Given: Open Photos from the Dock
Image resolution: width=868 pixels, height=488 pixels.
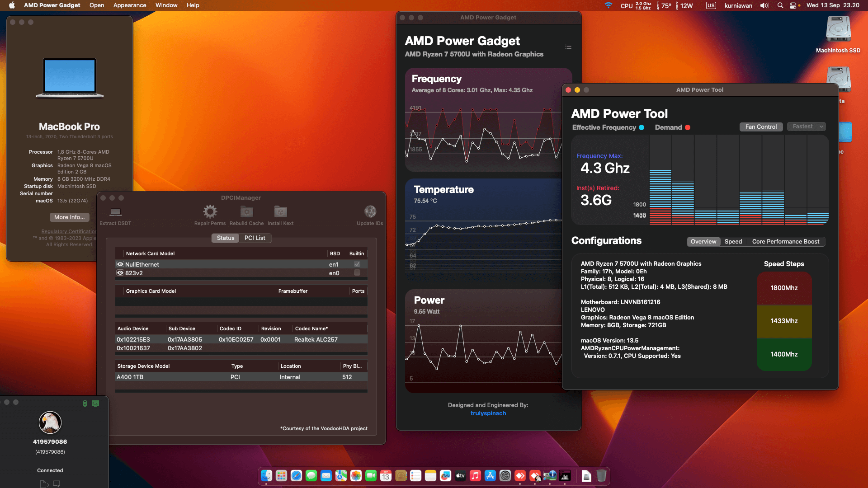Looking at the screenshot, I should click(356, 476).
